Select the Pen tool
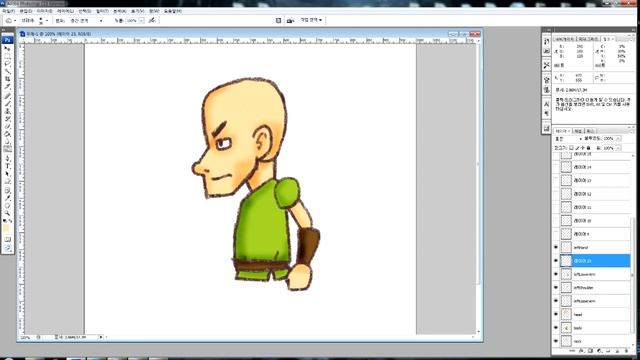Screen dimensions: 640x360 pos(7,158)
